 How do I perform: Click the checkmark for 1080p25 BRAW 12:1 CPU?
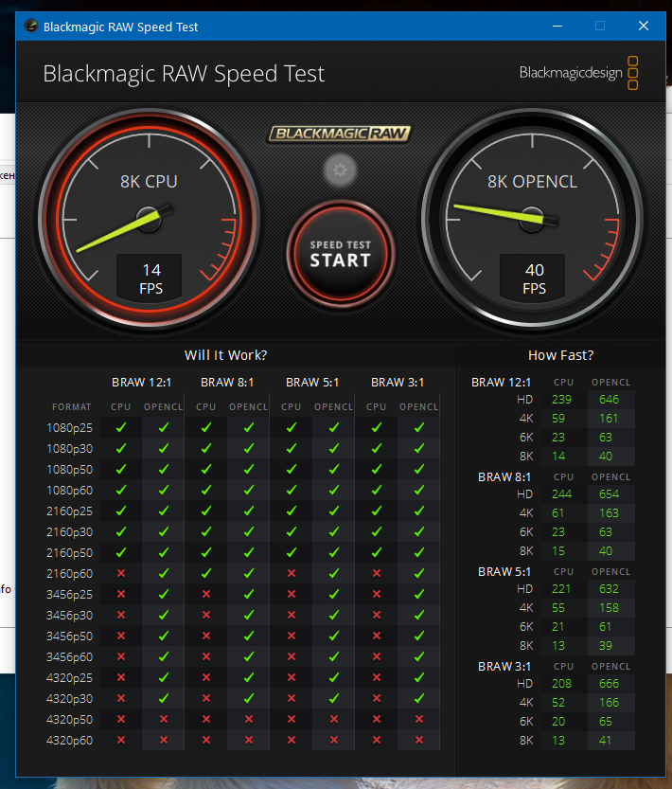click(121, 427)
